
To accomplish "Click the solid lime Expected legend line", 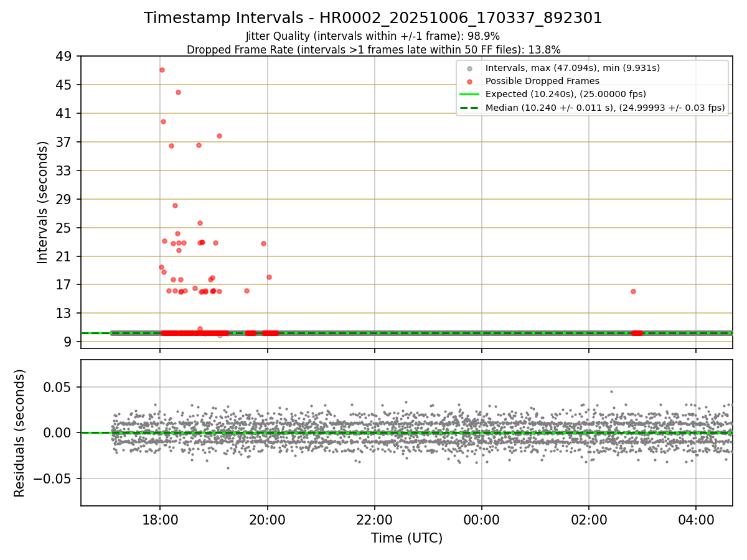I will click(469, 95).
